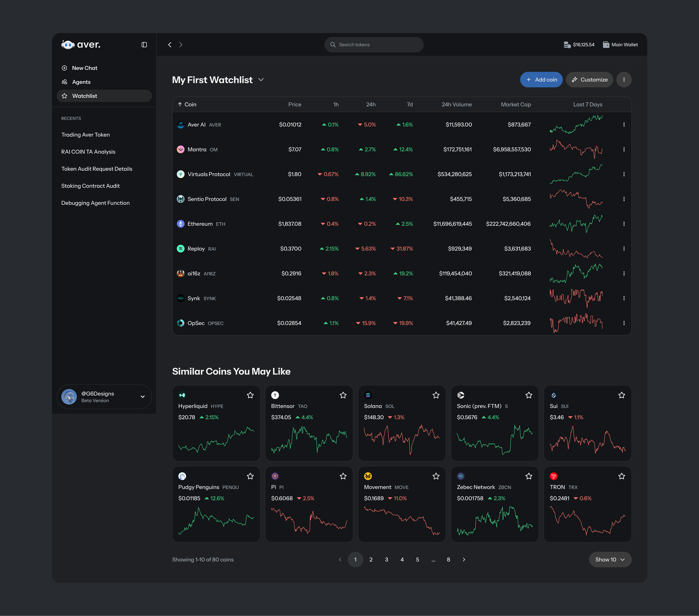Go back with left arrow
The width and height of the screenshot is (699, 616).
pyautogui.click(x=170, y=45)
